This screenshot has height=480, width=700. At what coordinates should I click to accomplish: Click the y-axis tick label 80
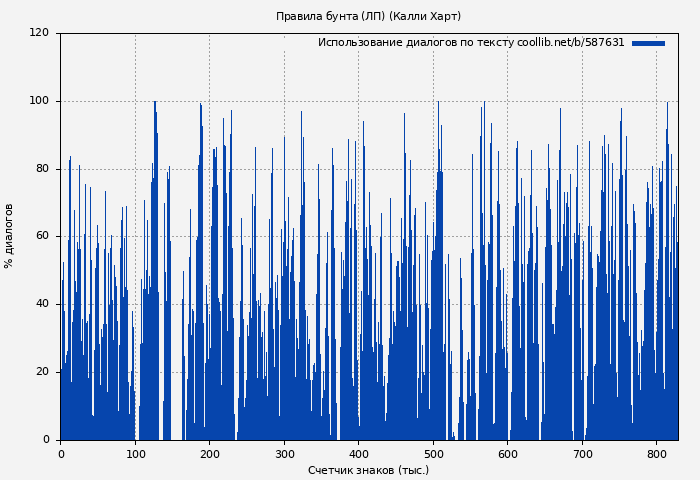(42, 169)
